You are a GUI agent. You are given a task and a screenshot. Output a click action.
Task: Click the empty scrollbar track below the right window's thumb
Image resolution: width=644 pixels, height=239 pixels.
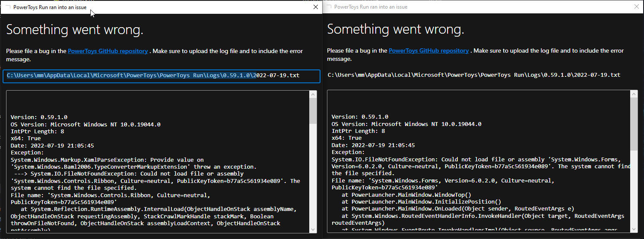tap(634, 188)
